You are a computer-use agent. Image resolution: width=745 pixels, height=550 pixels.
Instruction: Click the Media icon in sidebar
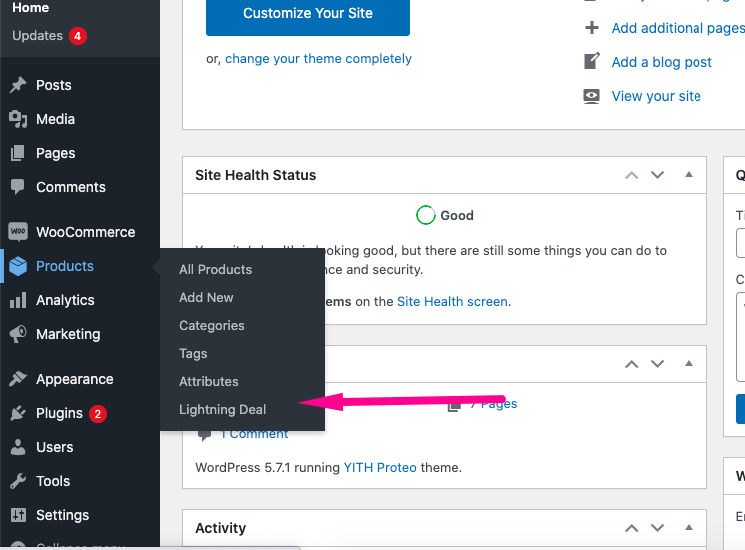(18, 119)
